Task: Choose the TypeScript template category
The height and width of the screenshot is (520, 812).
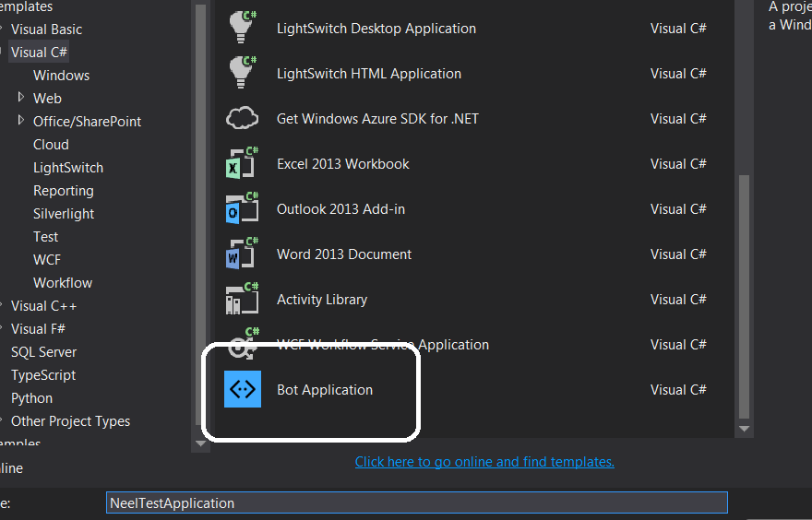Action: coord(43,375)
